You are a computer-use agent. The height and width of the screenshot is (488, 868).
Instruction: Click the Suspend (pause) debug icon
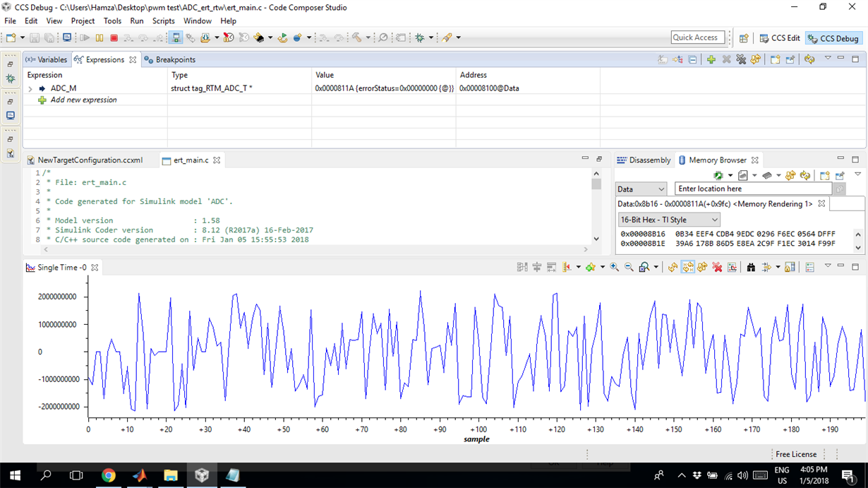(99, 37)
